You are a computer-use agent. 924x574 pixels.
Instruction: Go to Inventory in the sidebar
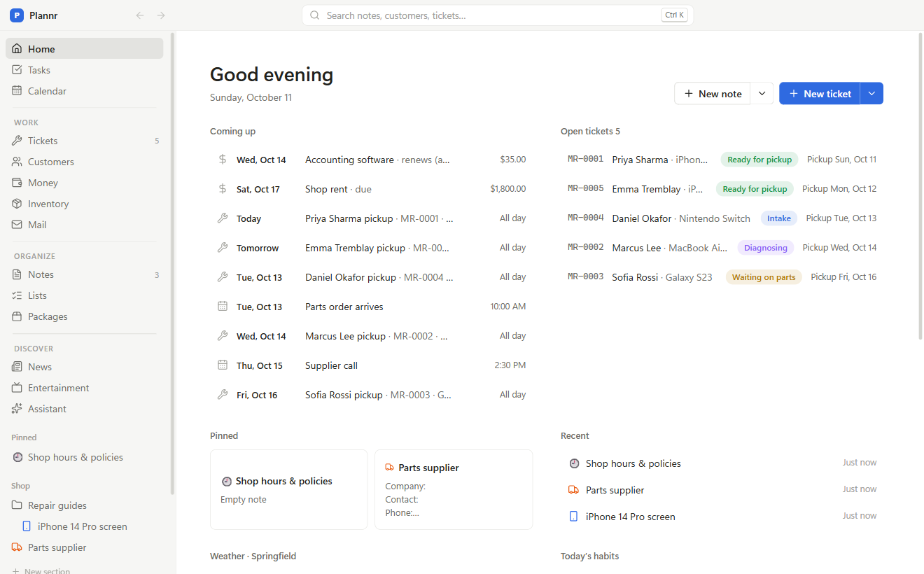tap(84, 204)
